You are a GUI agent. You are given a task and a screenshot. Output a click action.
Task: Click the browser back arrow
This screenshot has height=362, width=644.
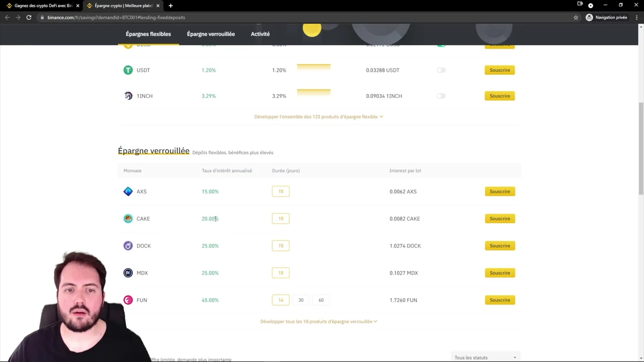7,17
